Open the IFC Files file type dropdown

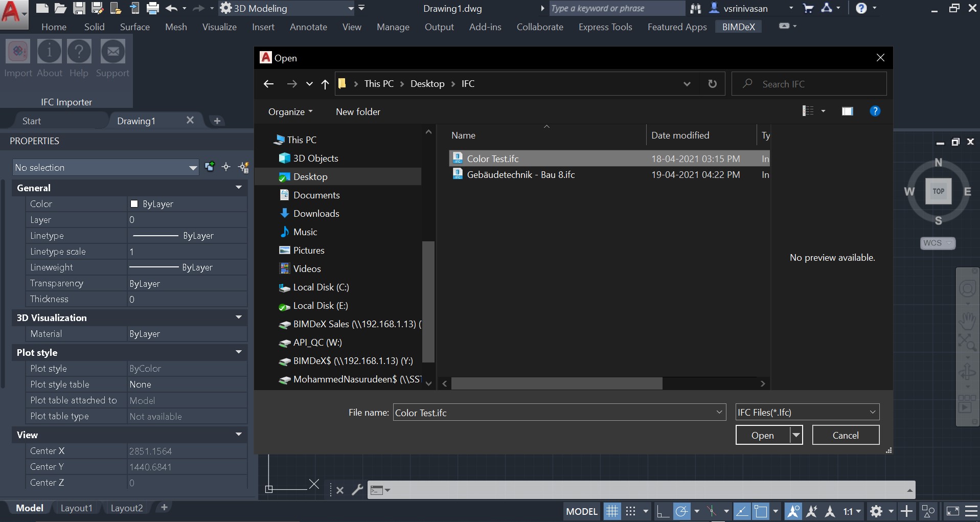coord(808,412)
